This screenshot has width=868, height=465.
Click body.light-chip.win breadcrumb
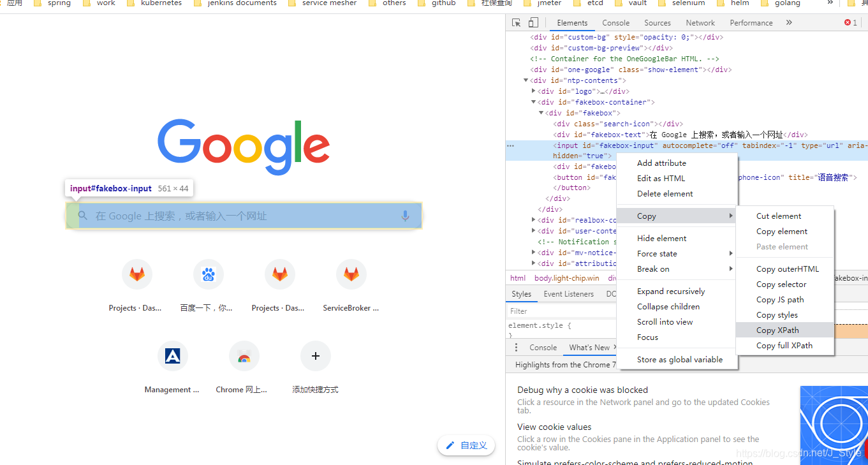(x=566, y=278)
